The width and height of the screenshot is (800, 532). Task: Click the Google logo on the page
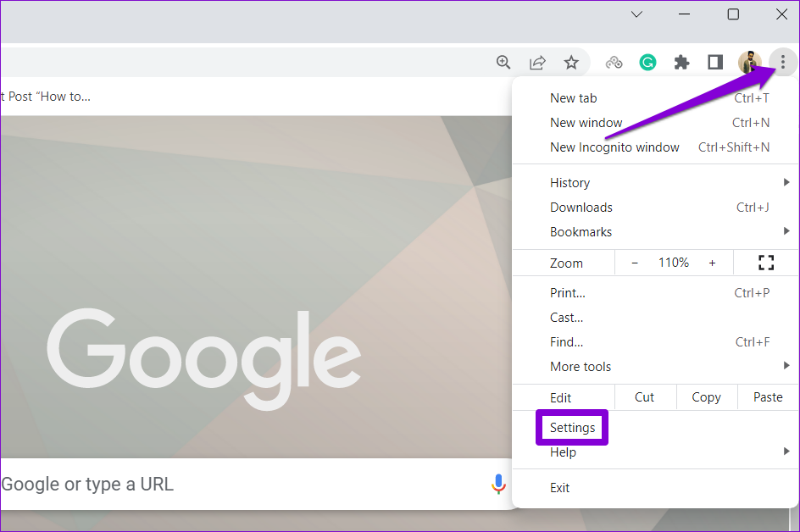click(204, 358)
